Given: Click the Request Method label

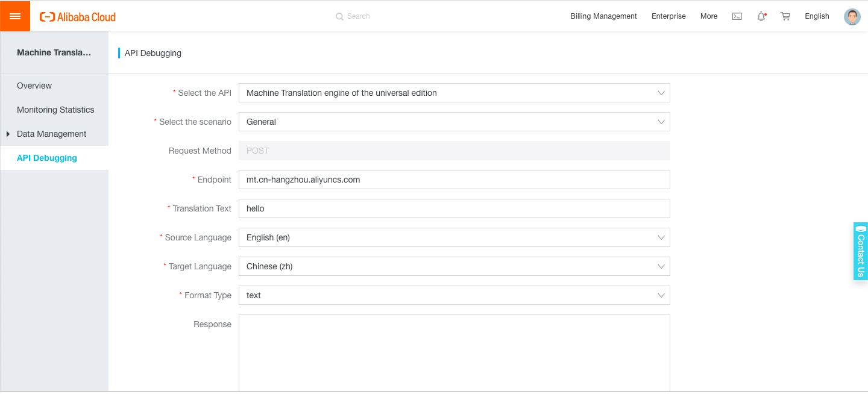Looking at the screenshot, I should [200, 151].
